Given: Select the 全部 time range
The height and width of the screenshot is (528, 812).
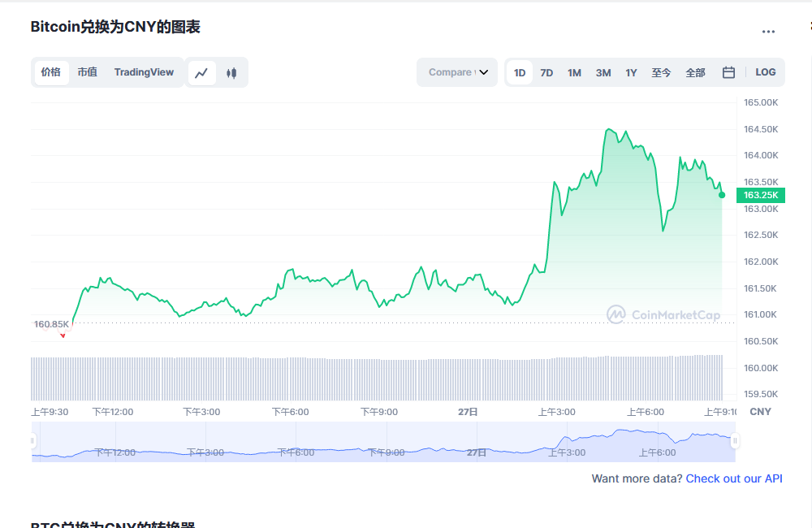Looking at the screenshot, I should coord(696,72).
